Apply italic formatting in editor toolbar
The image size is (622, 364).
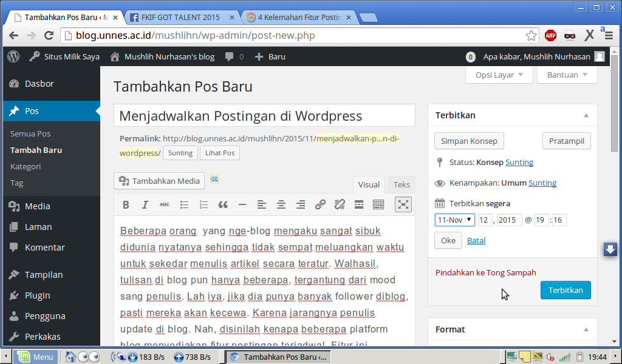(x=145, y=205)
